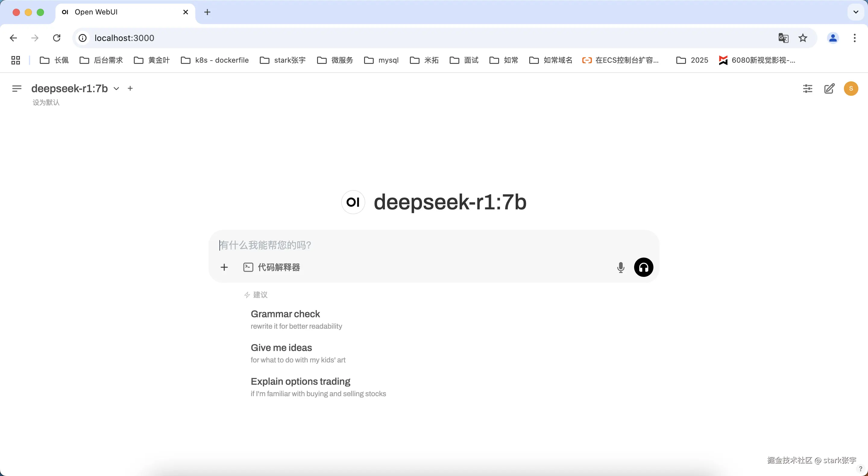Choose the Grammar check suggestion

click(x=285, y=314)
